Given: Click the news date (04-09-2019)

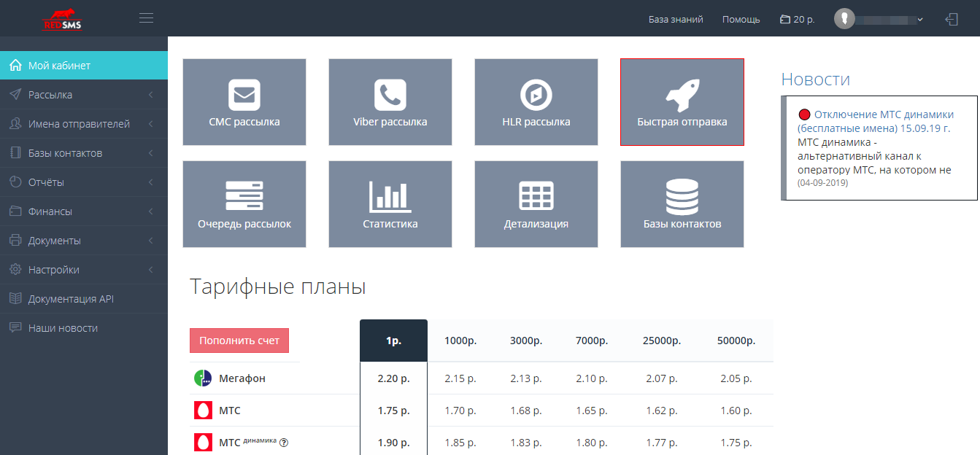Looking at the screenshot, I should [823, 183].
